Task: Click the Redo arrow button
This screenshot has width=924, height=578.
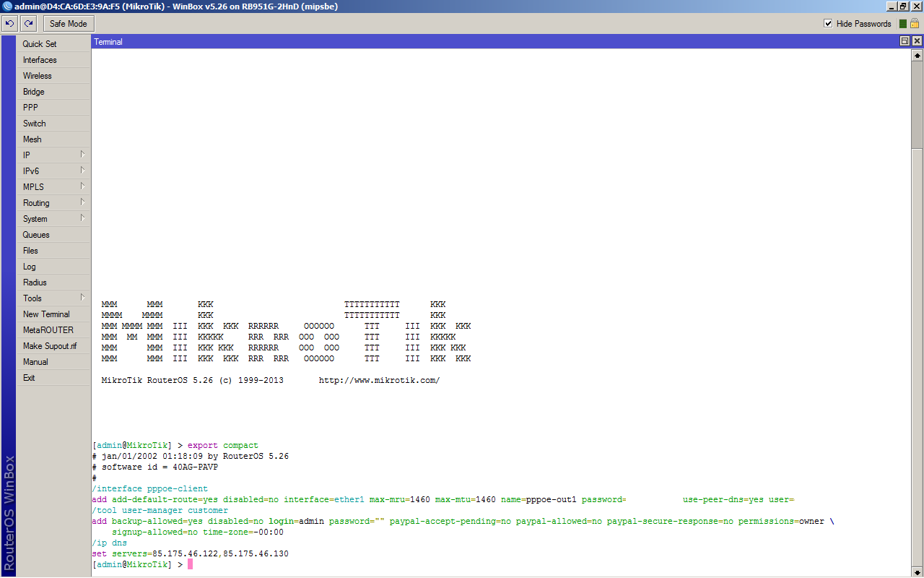Action: pos(29,23)
